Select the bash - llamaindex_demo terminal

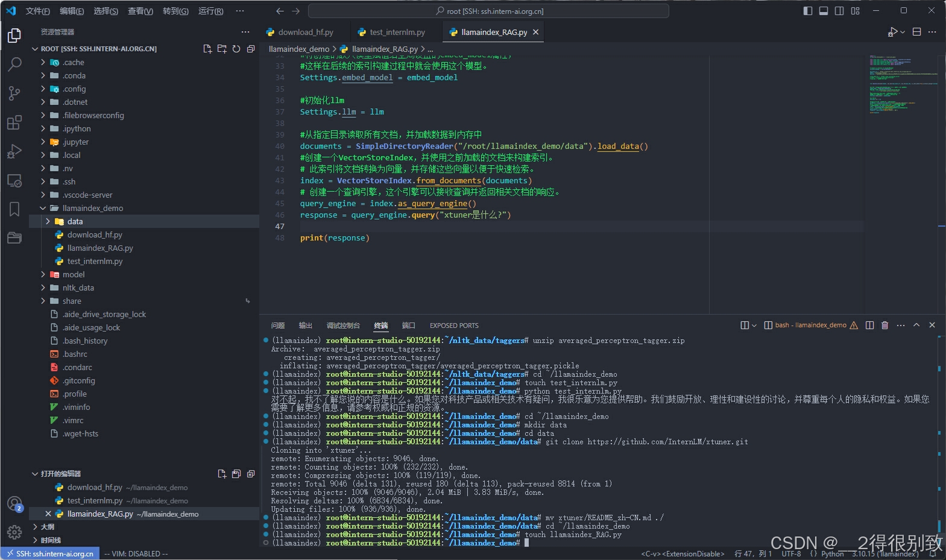tap(810, 325)
